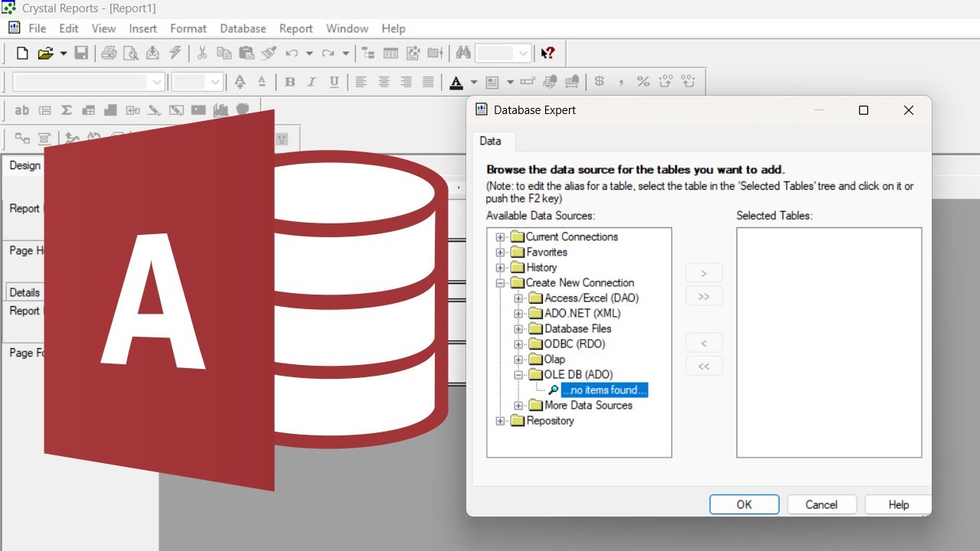Click the Font Color A icon

pos(456,82)
